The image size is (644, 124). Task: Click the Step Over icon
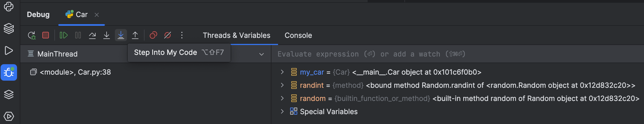tap(92, 35)
